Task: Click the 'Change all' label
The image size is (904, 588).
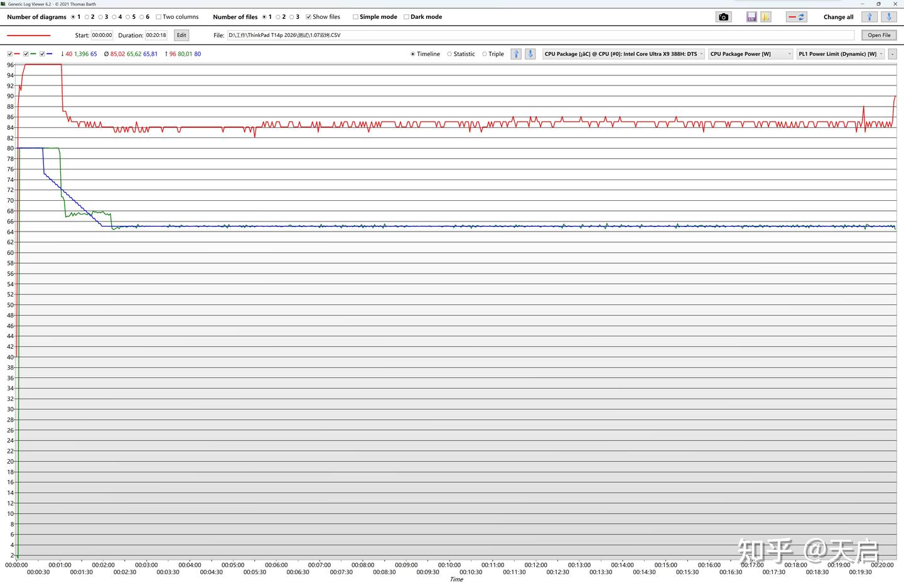Action: [838, 17]
